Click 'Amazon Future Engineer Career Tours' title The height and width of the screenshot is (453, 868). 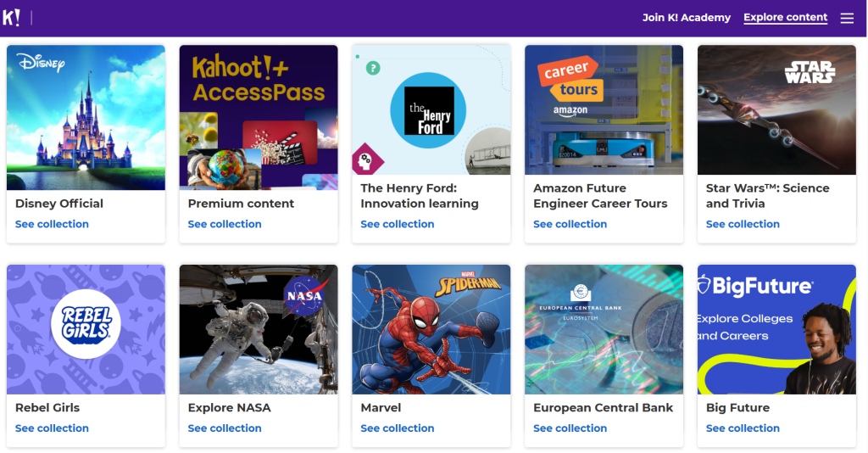pyautogui.click(x=601, y=196)
